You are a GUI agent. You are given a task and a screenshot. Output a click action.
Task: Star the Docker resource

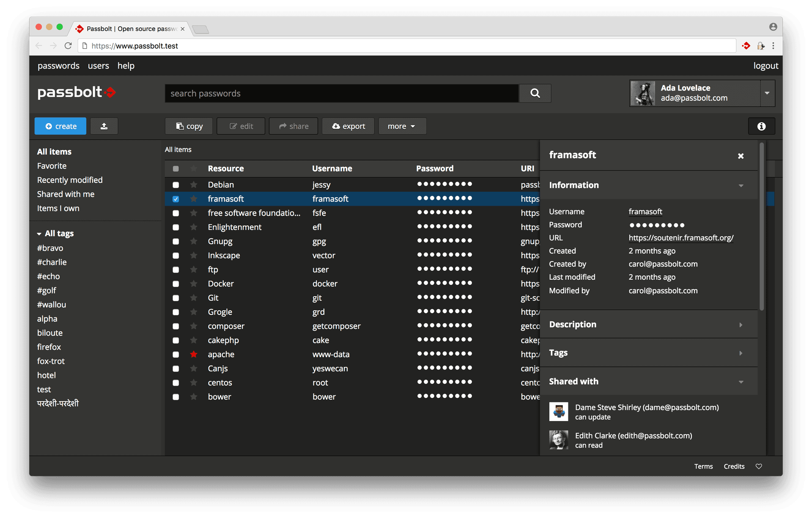(194, 284)
